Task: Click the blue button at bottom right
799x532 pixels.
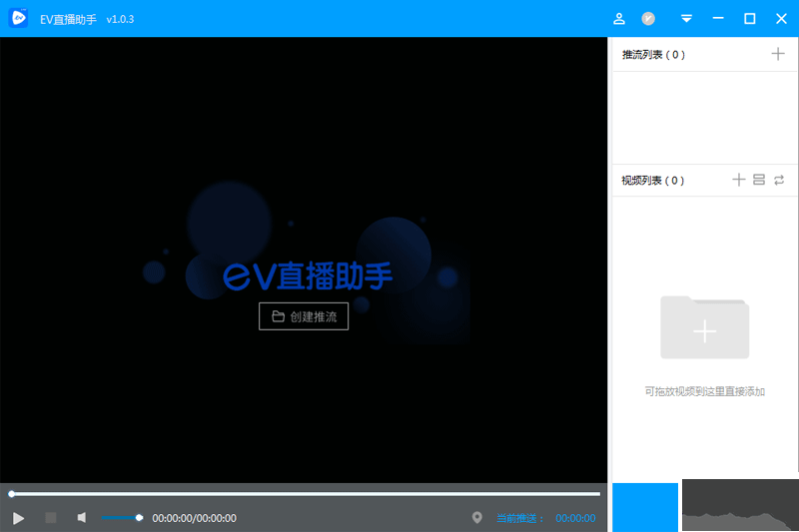Action: tap(645, 508)
